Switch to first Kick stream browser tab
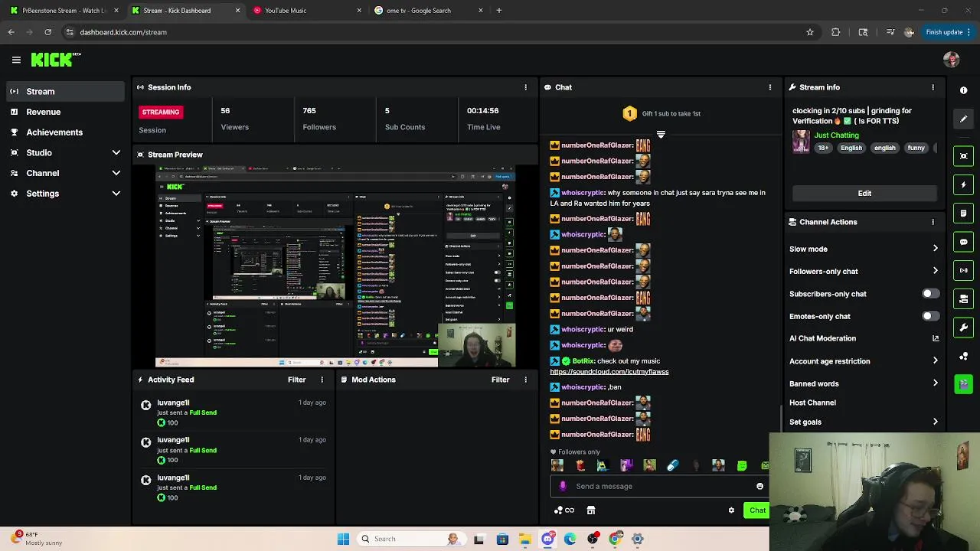The width and height of the screenshot is (980, 551). 64,11
